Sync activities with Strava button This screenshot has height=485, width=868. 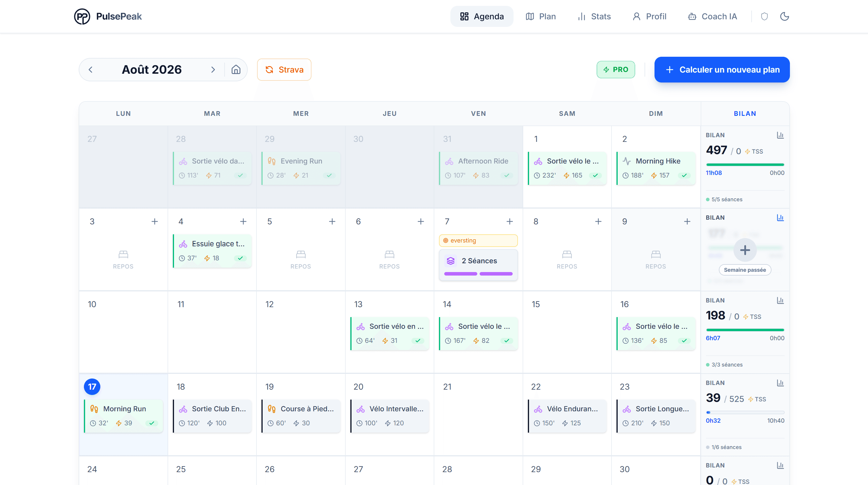pos(284,70)
